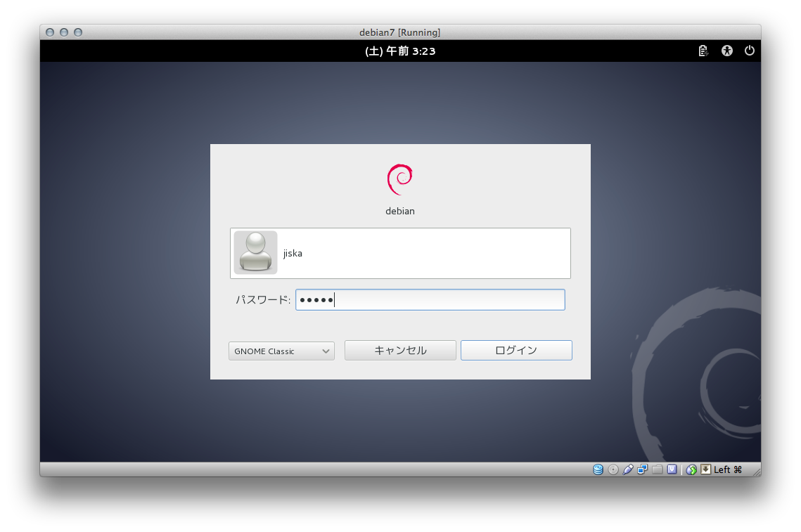The height and width of the screenshot is (532, 801).
Task: Select the jiska user row
Action: [401, 253]
